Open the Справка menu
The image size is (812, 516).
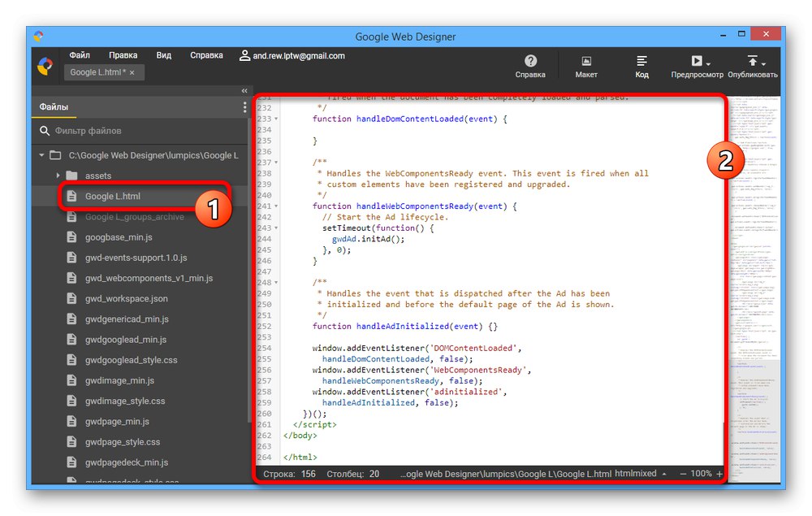coord(206,55)
